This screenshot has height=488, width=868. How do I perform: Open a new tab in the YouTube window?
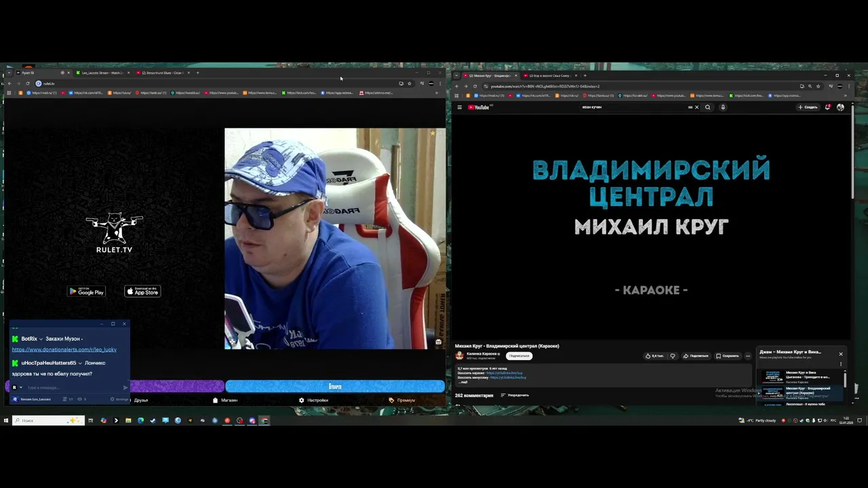[x=585, y=75]
